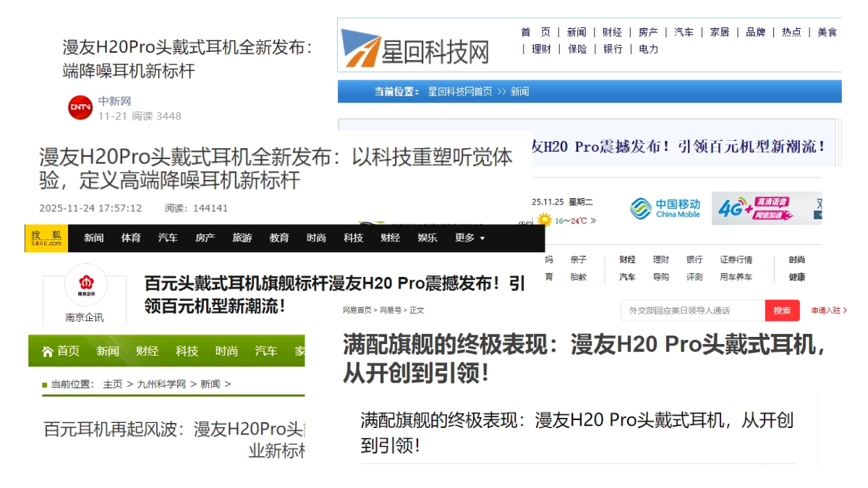Viewport: 868px width, 488px height.
Task: Click the 导购 channel link
Action: point(660,277)
